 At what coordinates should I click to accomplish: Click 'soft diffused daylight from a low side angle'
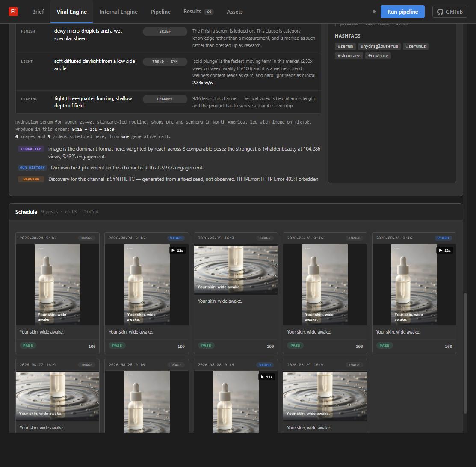click(95, 65)
